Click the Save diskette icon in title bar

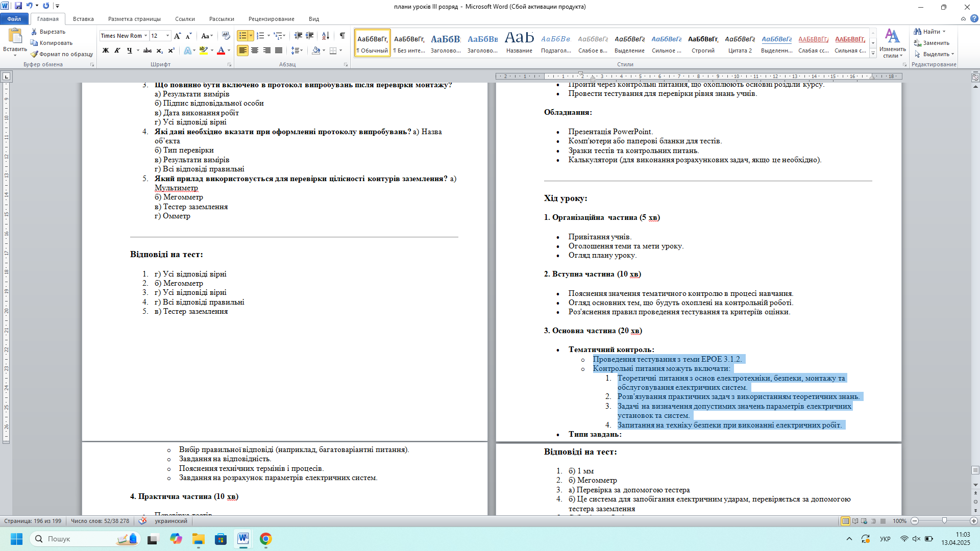coord(18,6)
